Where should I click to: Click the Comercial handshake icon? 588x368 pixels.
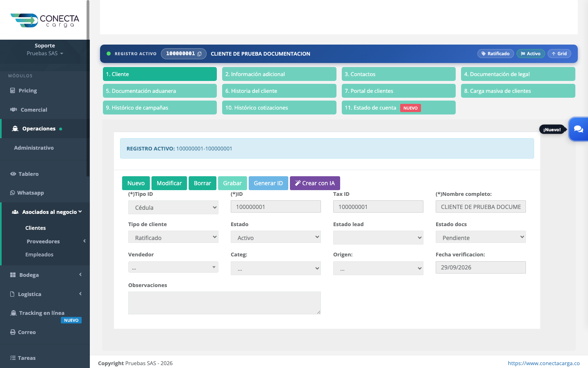point(13,110)
